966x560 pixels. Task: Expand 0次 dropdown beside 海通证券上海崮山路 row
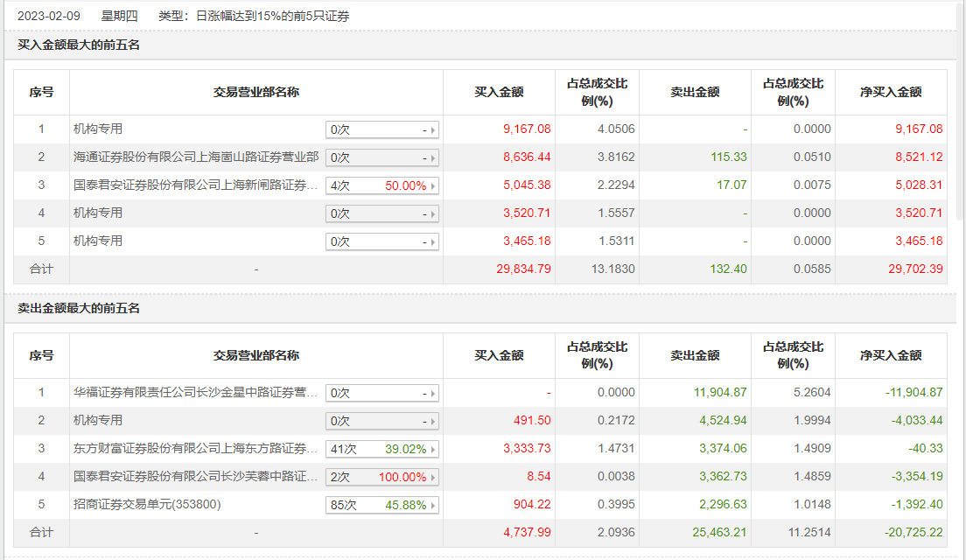(382, 157)
